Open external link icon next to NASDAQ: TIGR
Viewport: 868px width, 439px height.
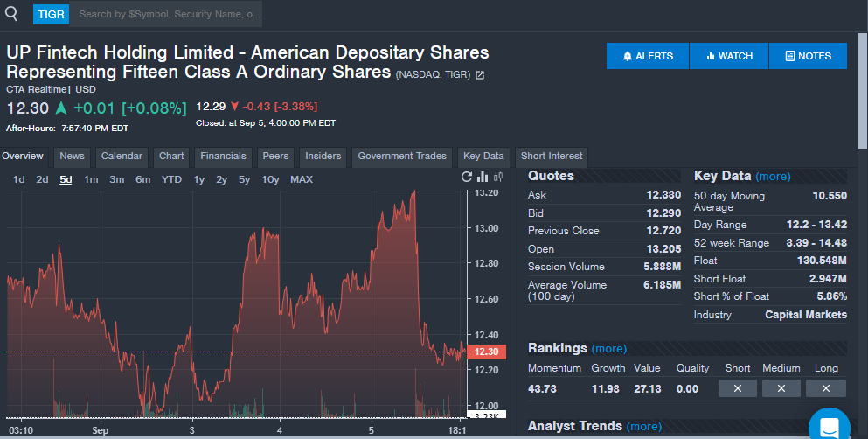click(x=480, y=74)
